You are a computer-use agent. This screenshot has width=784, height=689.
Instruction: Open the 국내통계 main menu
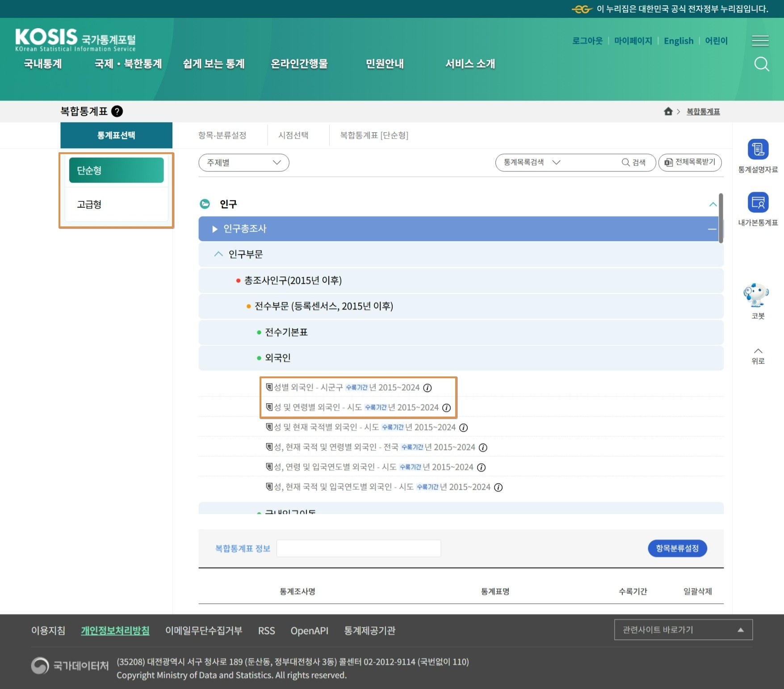[x=43, y=64]
